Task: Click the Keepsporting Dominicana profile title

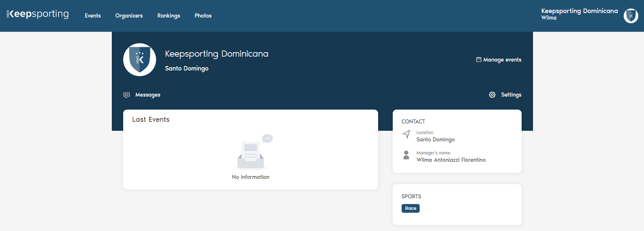Action: [x=216, y=54]
